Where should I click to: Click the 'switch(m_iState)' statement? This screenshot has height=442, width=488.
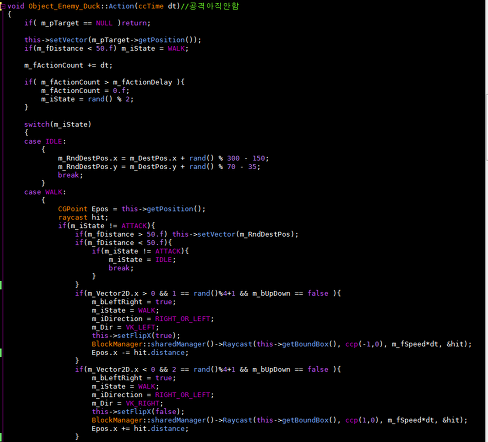pos(58,125)
